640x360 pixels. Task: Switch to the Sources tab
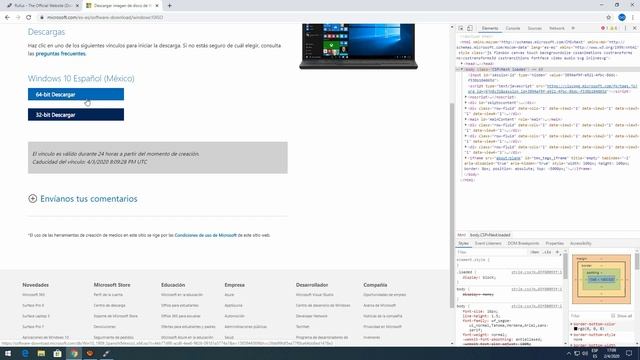coord(534,28)
